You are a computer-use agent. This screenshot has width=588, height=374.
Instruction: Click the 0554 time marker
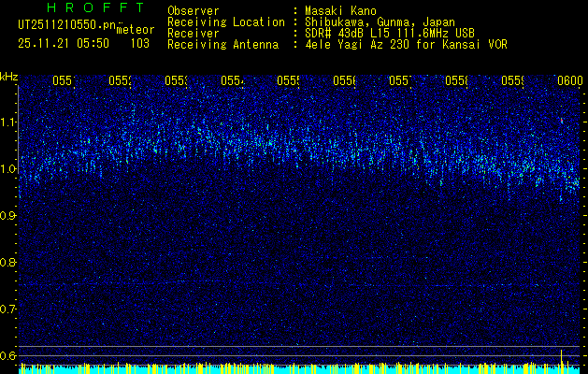(232, 80)
